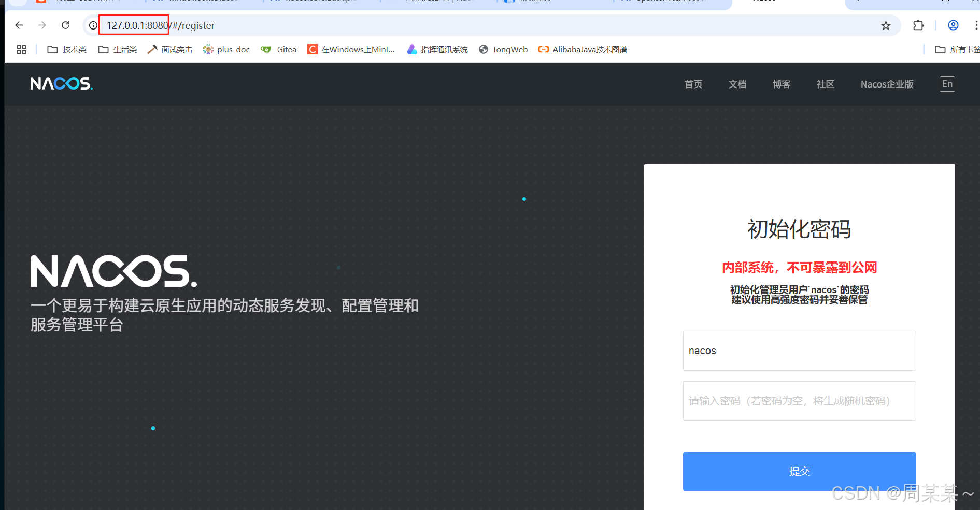
Task: Open the Gitea bookmark
Action: tap(279, 49)
